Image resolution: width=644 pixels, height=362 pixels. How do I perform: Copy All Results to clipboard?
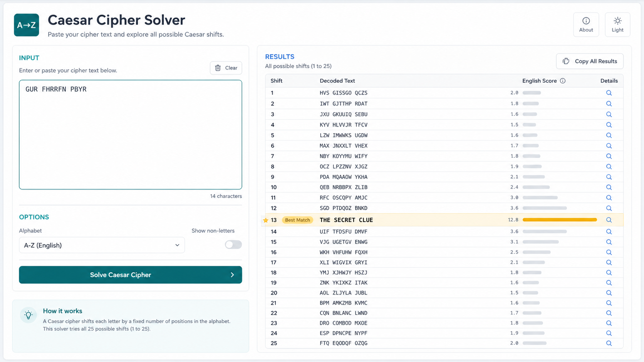click(x=590, y=61)
